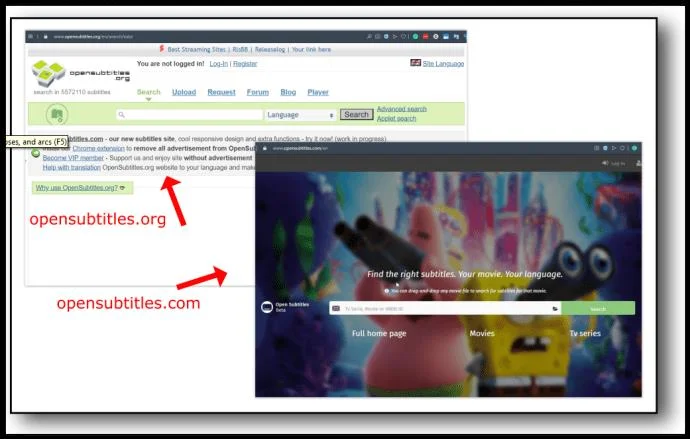Expand the Why use OpenSubtitles.org? section
This screenshot has height=439, width=690.
tap(82, 188)
